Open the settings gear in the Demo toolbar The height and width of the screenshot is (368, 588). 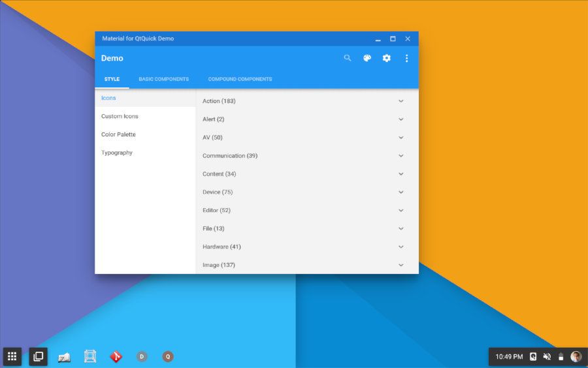(x=387, y=58)
